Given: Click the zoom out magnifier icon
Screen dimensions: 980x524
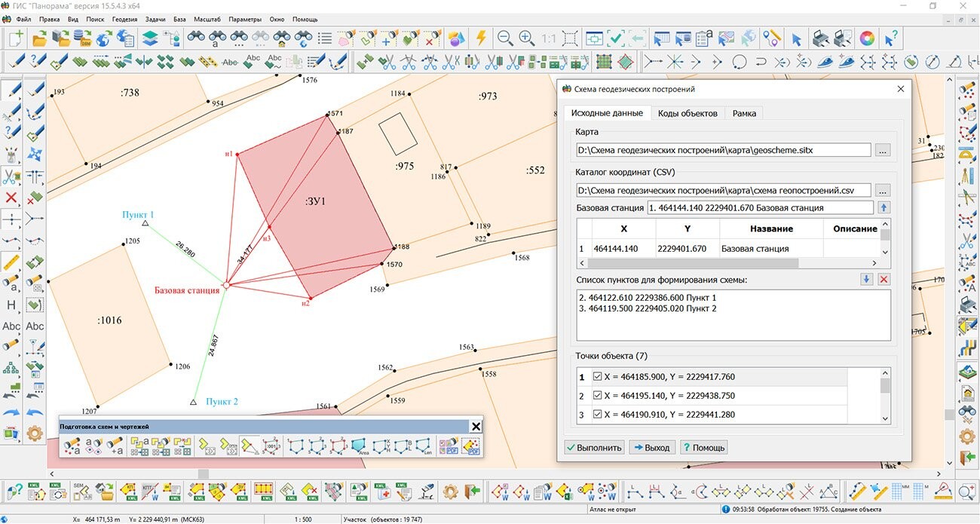Looking at the screenshot, I should pyautogui.click(x=504, y=38).
